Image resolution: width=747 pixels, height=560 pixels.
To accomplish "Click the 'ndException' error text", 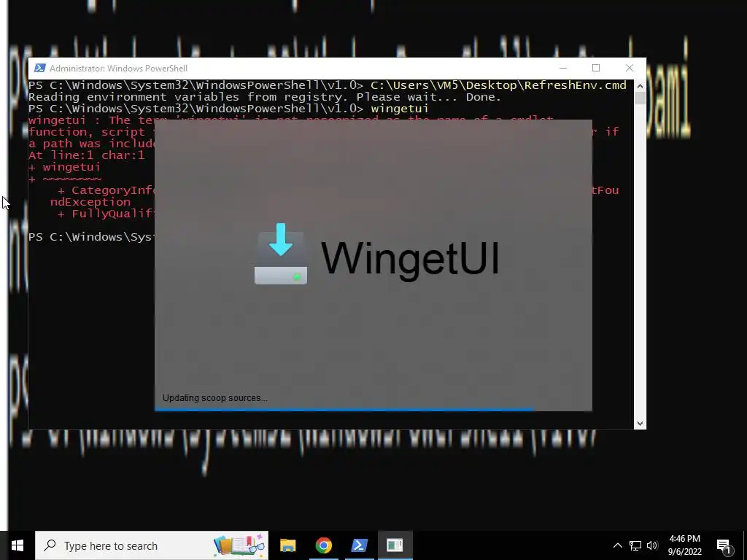I will [90, 202].
